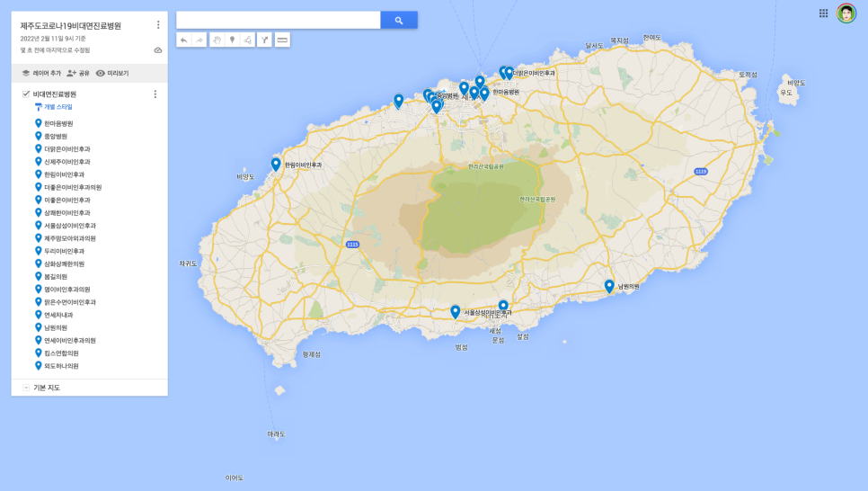Image resolution: width=868 pixels, height=491 pixels.
Task: Expand the 기본 지도 base map arrow
Action: tap(25, 388)
